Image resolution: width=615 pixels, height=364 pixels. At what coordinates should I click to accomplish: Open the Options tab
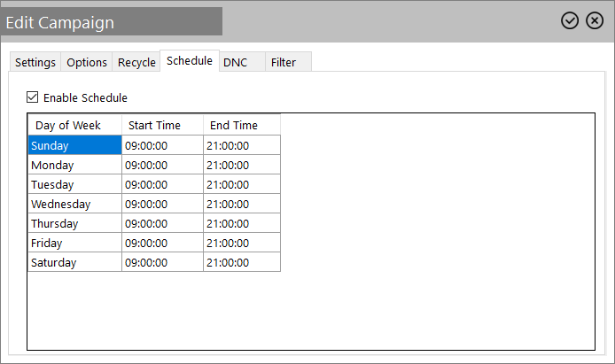[87, 62]
